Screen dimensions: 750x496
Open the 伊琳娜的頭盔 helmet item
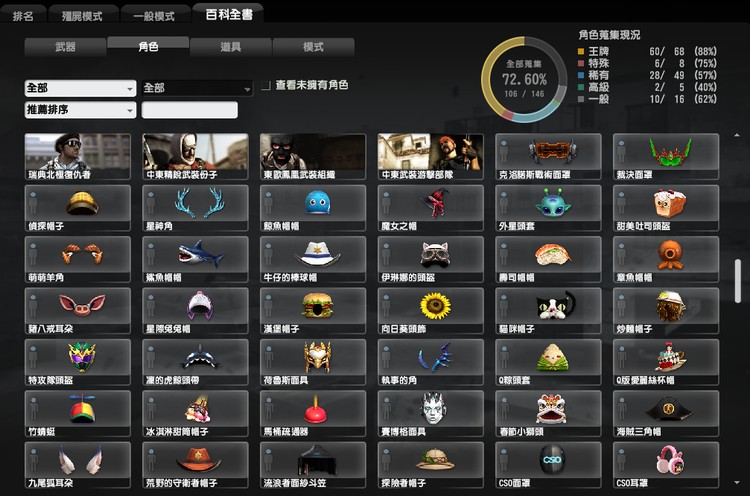pyautogui.click(x=430, y=259)
